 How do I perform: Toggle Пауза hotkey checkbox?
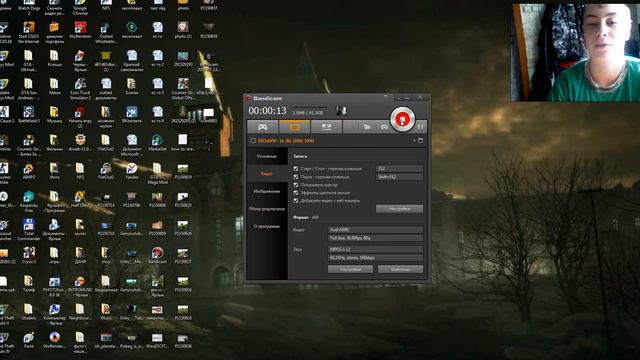coord(296,177)
